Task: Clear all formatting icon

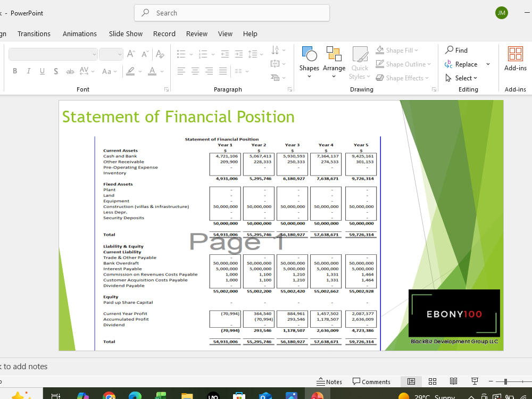Action: (160, 54)
